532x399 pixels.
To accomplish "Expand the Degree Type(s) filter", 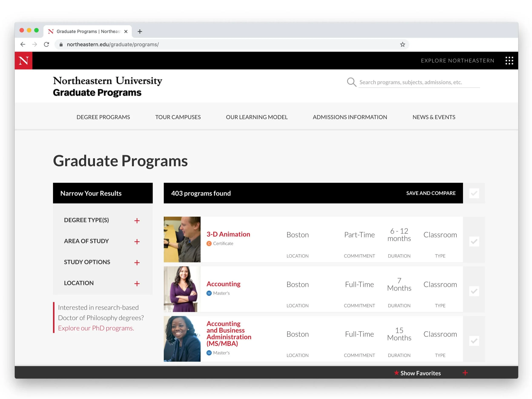I will [x=137, y=221].
